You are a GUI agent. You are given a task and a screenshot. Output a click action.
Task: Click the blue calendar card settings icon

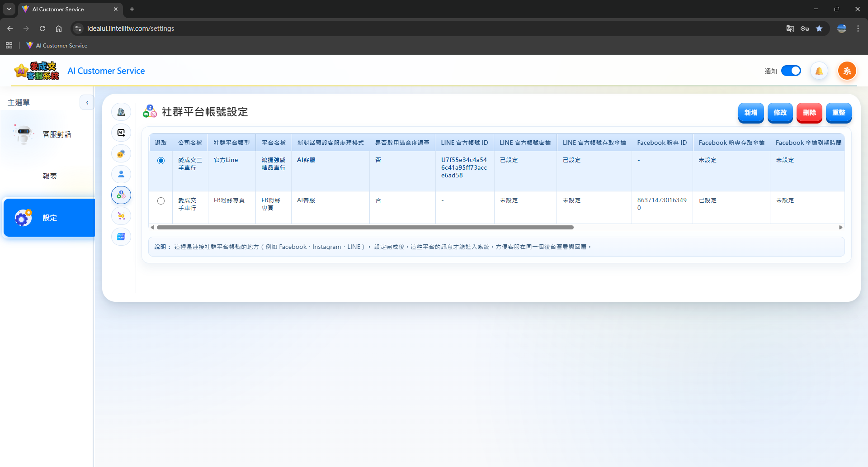tap(121, 237)
